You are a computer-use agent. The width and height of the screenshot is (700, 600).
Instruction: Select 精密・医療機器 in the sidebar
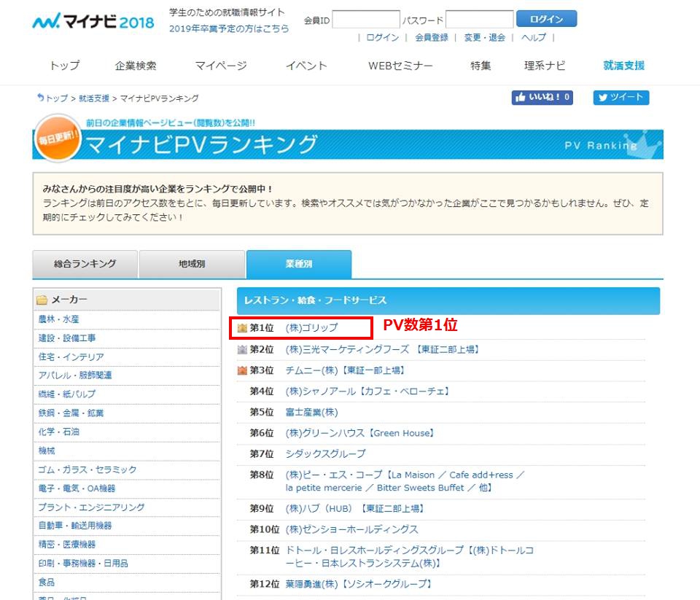67,544
